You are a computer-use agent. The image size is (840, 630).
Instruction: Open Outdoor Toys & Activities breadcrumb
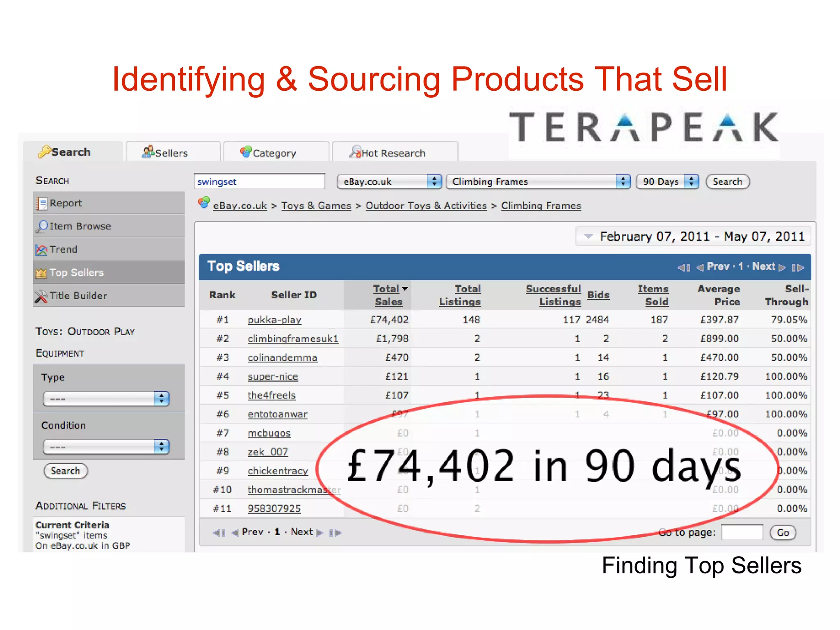426,206
